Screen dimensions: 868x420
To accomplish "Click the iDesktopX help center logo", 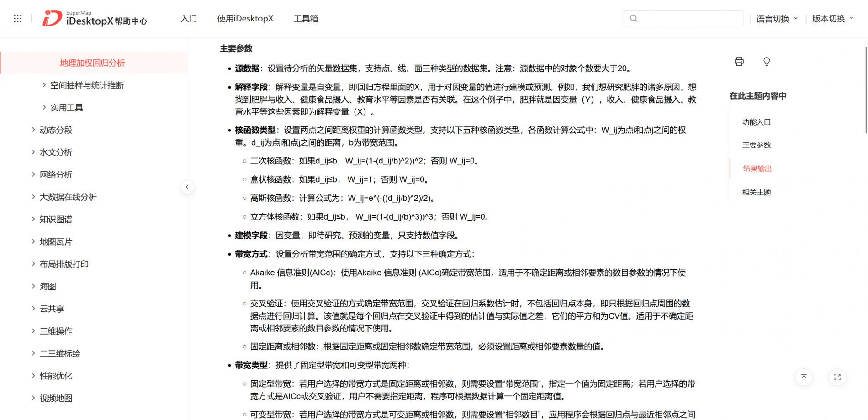I will pyautogui.click(x=95, y=18).
